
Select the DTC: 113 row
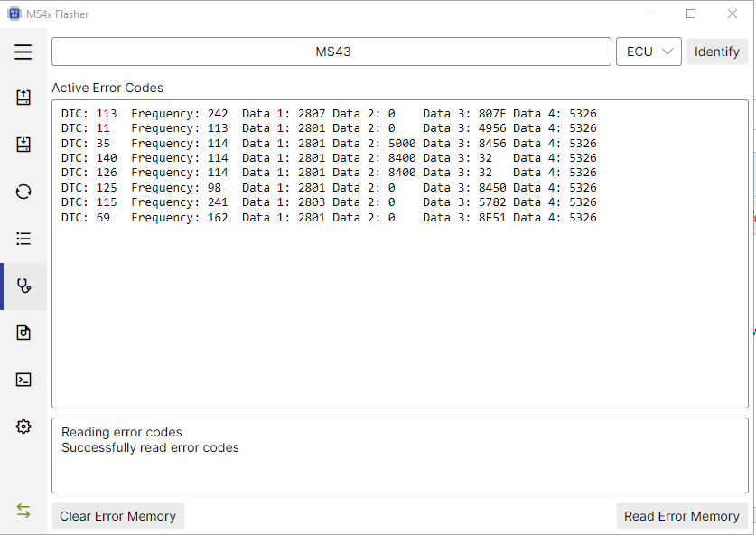pyautogui.click(x=329, y=113)
